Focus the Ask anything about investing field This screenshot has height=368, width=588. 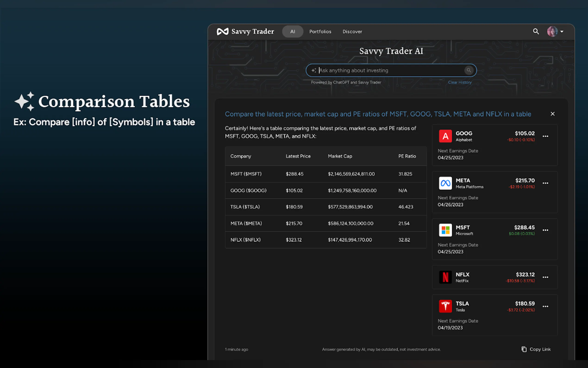tap(389, 71)
